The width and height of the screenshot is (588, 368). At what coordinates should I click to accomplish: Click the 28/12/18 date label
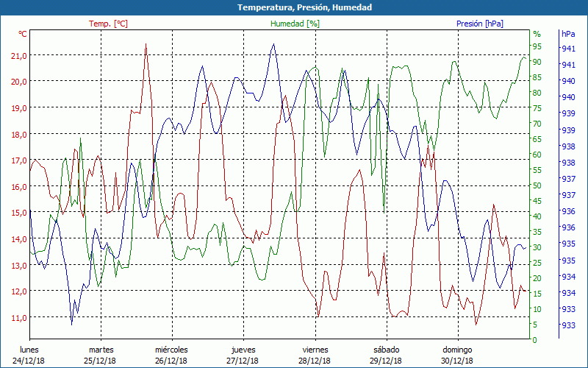coord(315,361)
